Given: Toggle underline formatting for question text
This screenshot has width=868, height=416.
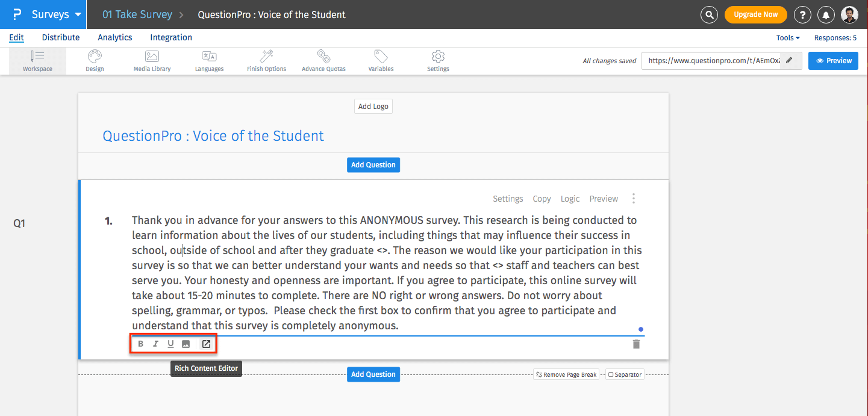Looking at the screenshot, I should (x=170, y=343).
